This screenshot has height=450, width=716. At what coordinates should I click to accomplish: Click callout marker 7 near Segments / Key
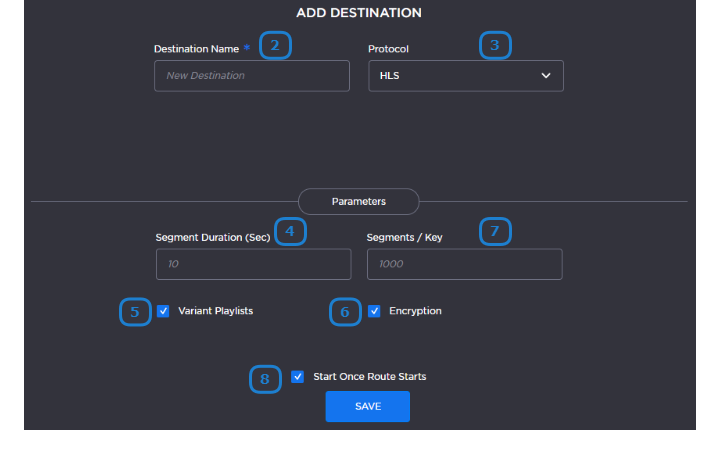(x=494, y=232)
